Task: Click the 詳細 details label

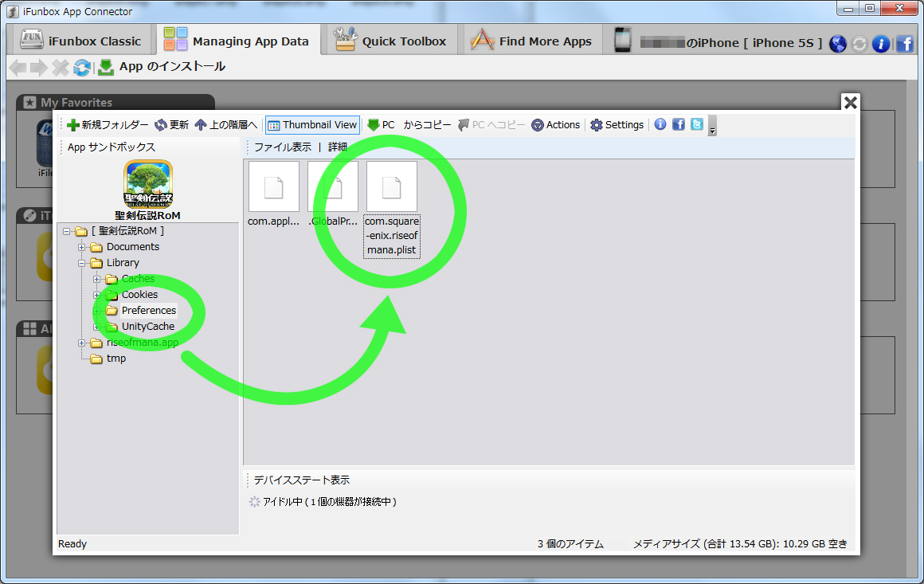Action: 338,147
